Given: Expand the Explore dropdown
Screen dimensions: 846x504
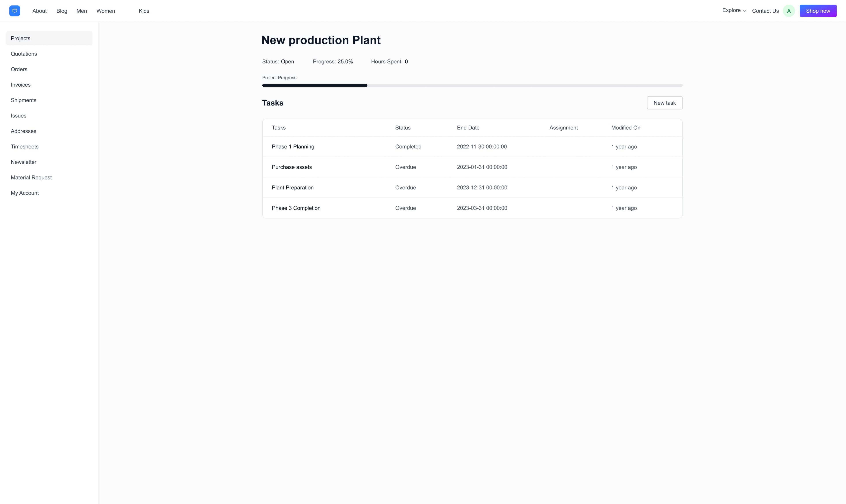Looking at the screenshot, I should tap(734, 10).
